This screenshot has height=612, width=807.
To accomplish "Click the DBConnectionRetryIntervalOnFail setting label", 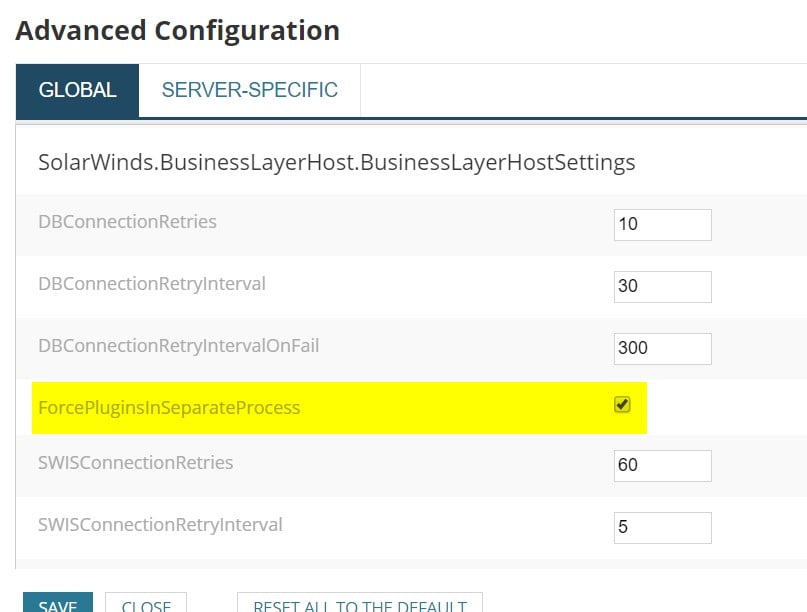I will pos(178,346).
